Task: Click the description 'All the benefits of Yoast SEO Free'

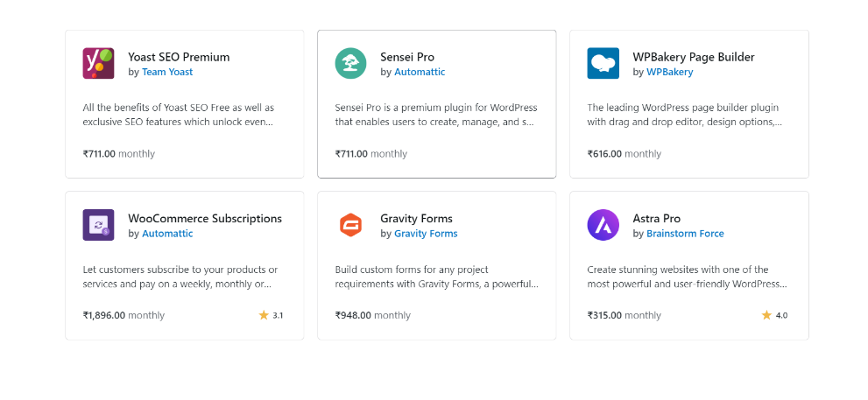Action: pyautogui.click(x=179, y=115)
